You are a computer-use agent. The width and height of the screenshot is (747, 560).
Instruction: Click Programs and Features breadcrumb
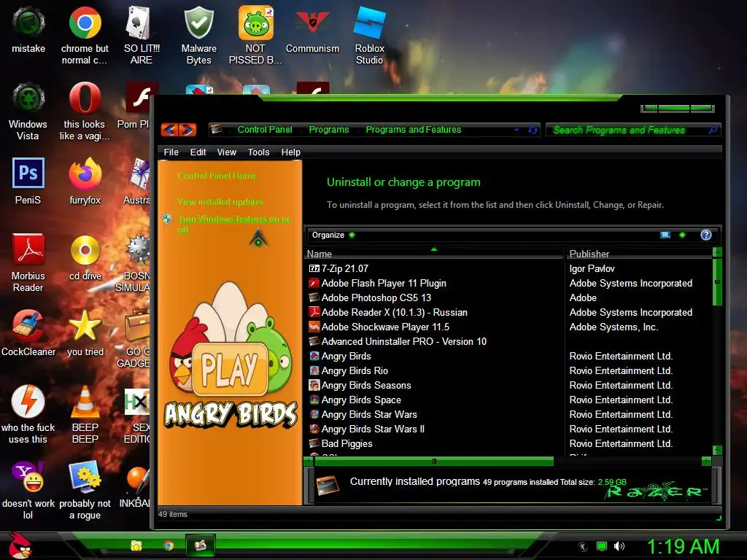(414, 130)
